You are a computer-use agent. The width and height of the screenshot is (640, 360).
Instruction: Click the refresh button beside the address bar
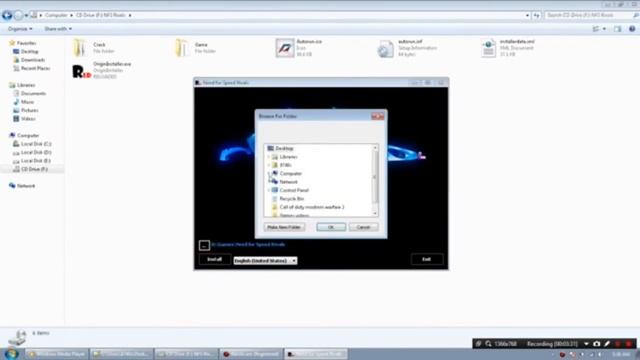[x=536, y=16]
